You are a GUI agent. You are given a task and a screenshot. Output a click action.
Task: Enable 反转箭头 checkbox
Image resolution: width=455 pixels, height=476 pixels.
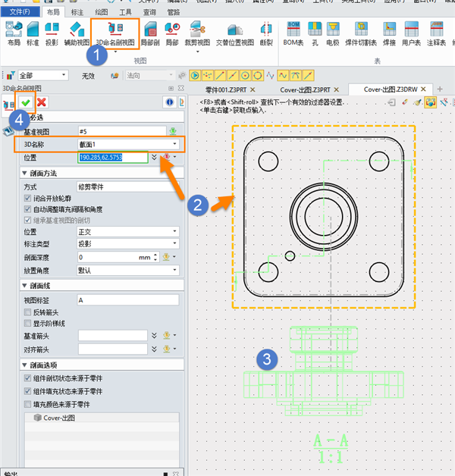pos(27,312)
